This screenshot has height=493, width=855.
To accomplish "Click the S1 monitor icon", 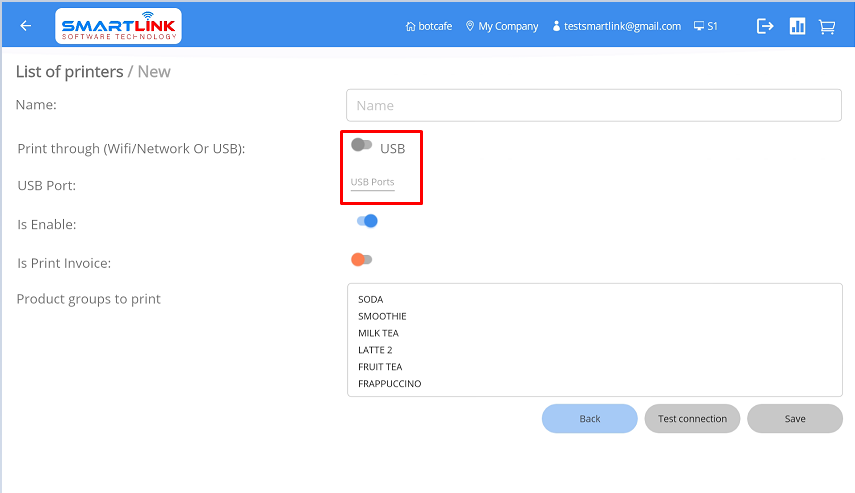I will coord(699,27).
